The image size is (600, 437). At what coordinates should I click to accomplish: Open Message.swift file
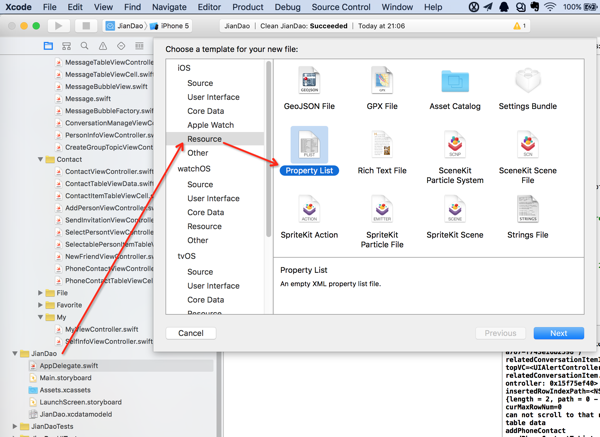(x=88, y=99)
